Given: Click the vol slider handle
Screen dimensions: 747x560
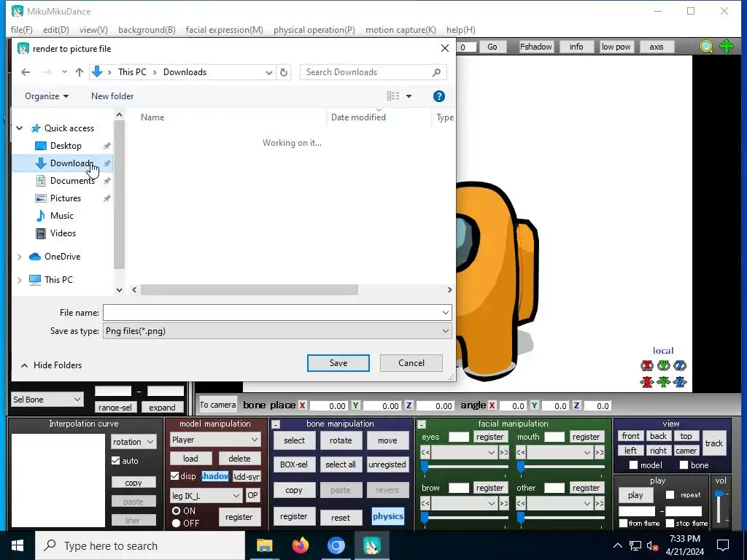Looking at the screenshot, I should [719, 494].
